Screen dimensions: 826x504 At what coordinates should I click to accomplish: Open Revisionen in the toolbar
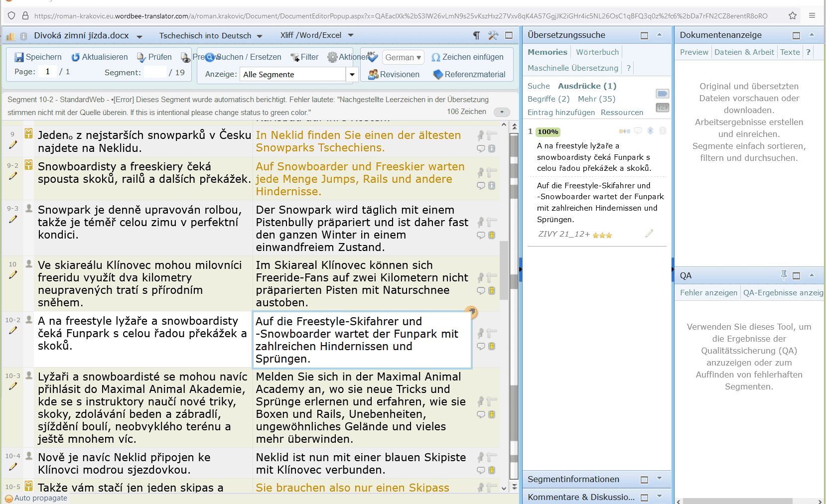point(394,75)
